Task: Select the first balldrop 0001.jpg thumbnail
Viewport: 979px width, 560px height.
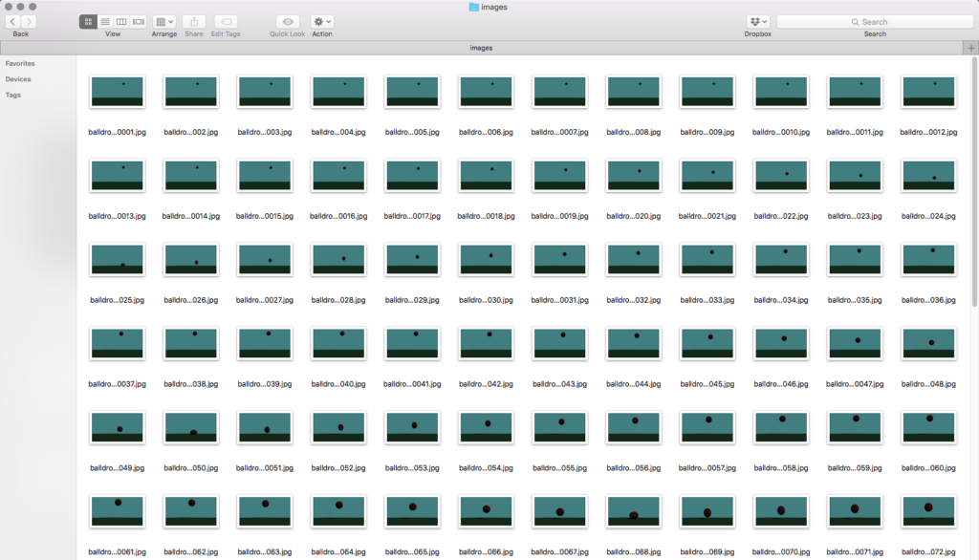Action: pyautogui.click(x=117, y=92)
